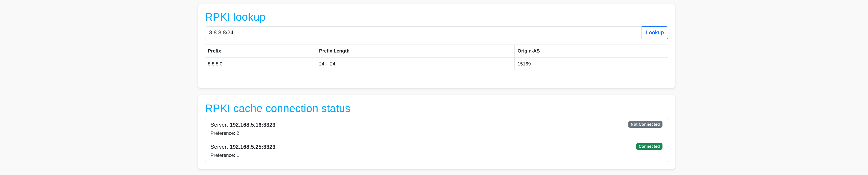Click the Preference: 1 label
This screenshot has width=868, height=175.
(x=225, y=155)
